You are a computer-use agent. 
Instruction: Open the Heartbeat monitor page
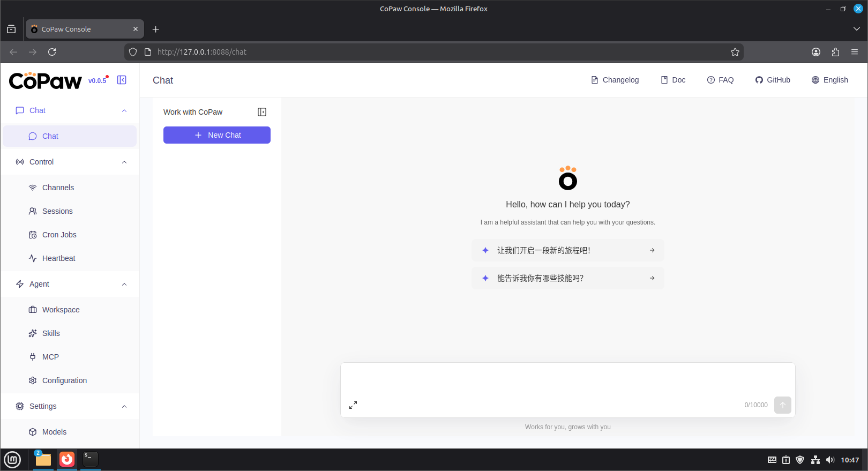pyautogui.click(x=58, y=258)
